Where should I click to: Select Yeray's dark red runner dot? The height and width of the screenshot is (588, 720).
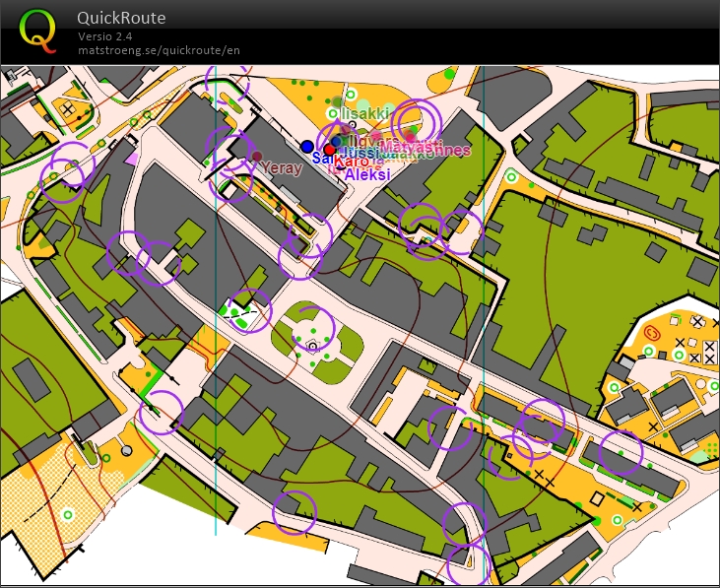(x=257, y=157)
